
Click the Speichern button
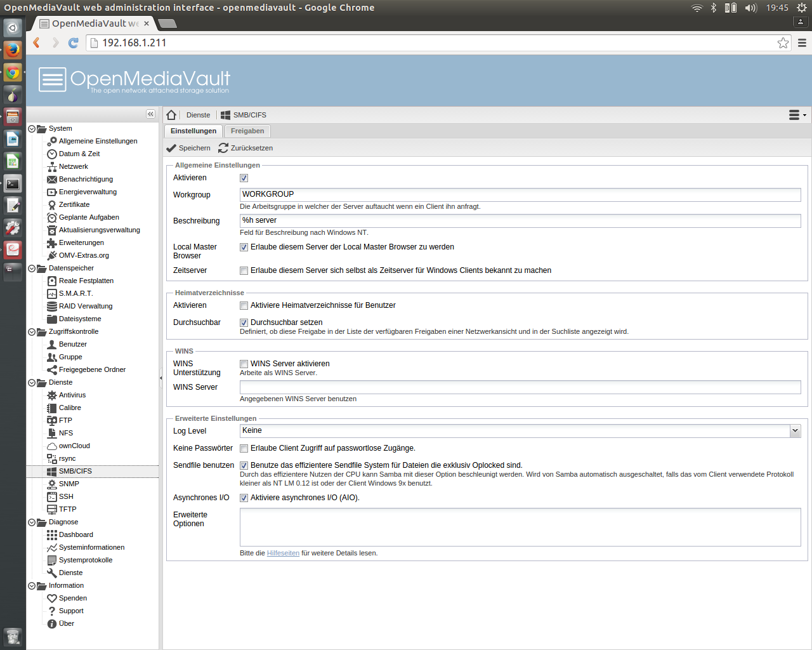[x=188, y=148]
